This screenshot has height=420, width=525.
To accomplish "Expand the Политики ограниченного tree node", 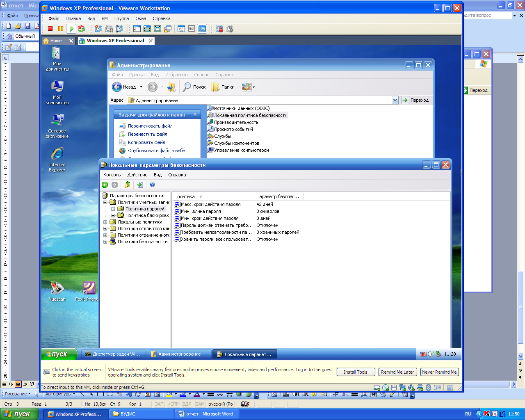I will tap(105, 235).
